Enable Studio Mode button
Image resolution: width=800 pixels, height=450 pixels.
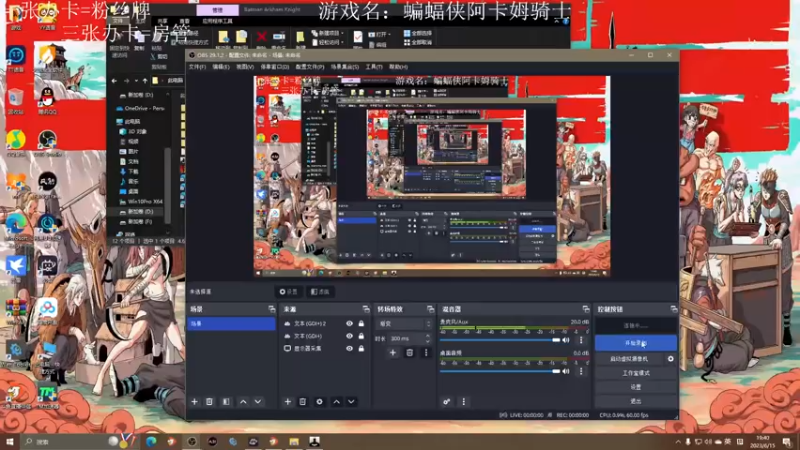point(636,373)
